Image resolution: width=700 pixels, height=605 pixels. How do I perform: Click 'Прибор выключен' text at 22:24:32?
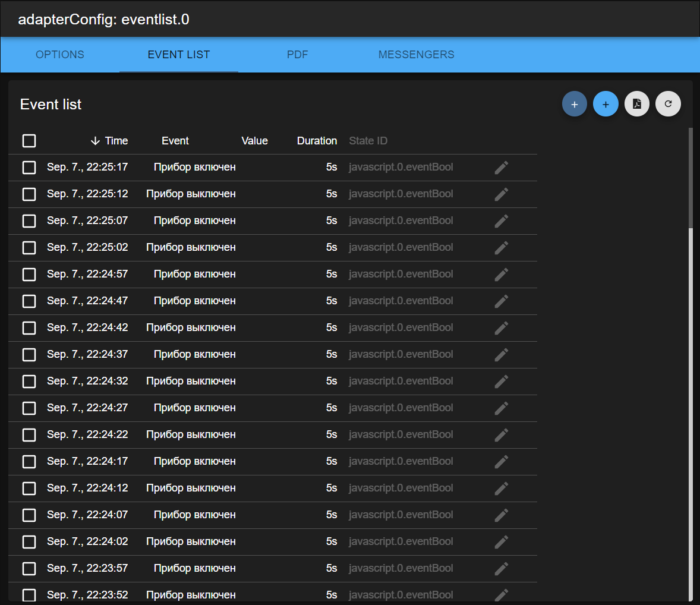coord(191,381)
